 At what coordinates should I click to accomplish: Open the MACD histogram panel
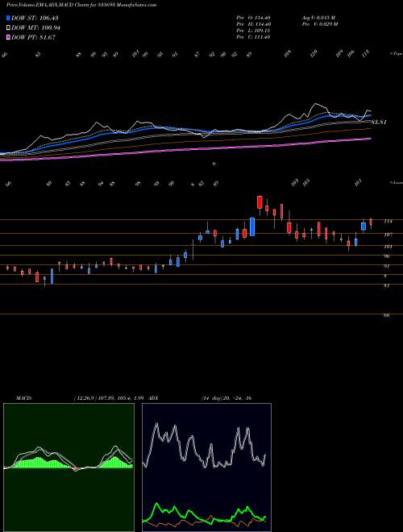point(69,468)
